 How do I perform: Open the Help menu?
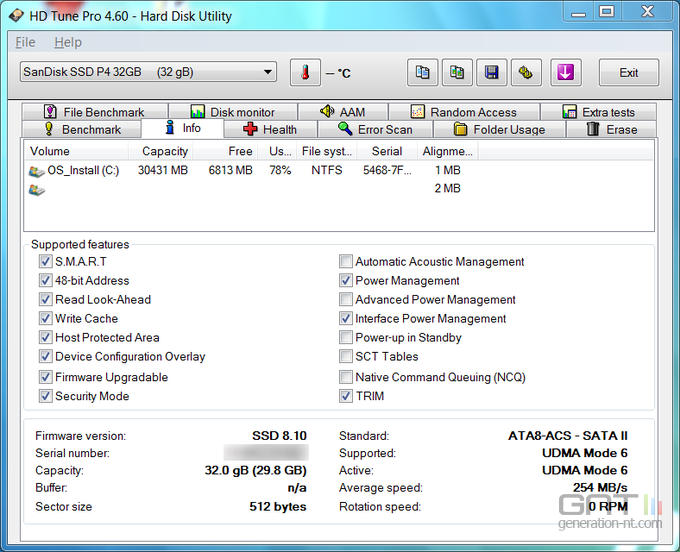(x=68, y=42)
